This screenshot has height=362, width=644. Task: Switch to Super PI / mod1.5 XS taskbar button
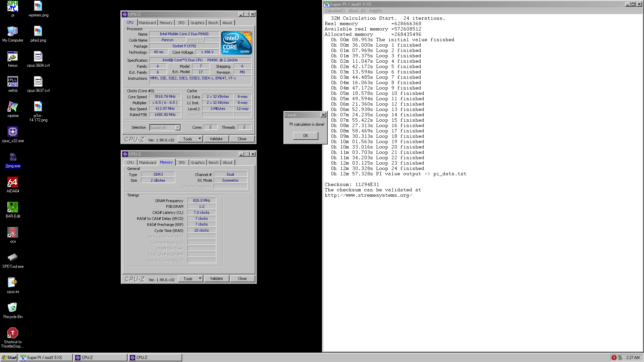[x=46, y=358]
